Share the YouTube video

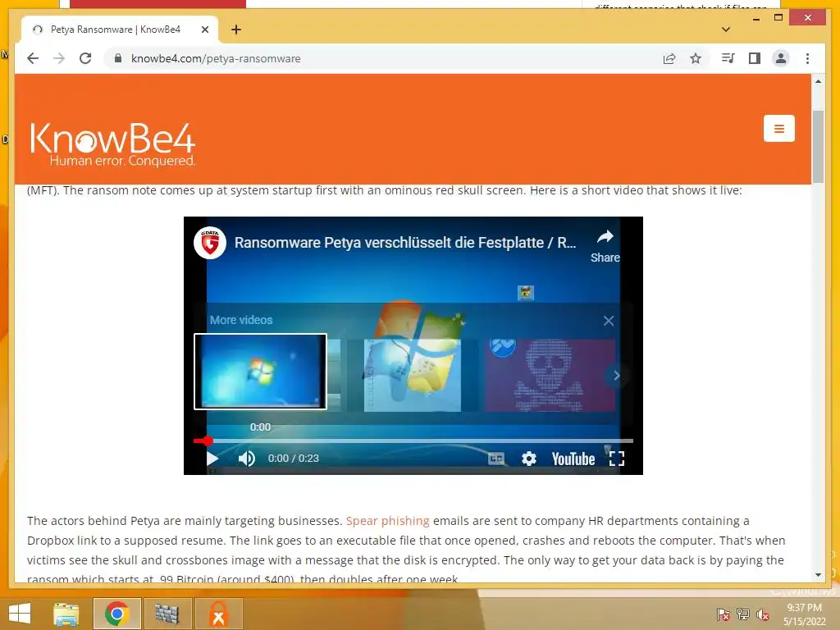(x=605, y=246)
